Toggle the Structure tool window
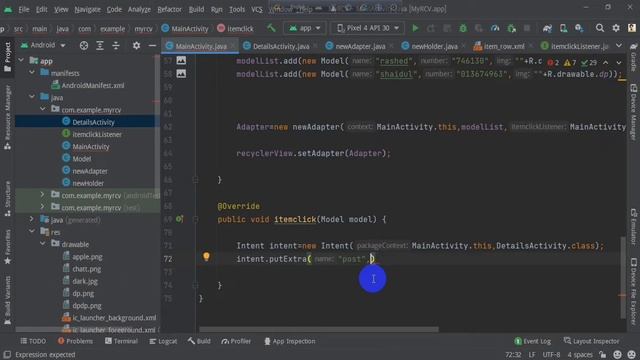640x360 pixels. click(7, 198)
